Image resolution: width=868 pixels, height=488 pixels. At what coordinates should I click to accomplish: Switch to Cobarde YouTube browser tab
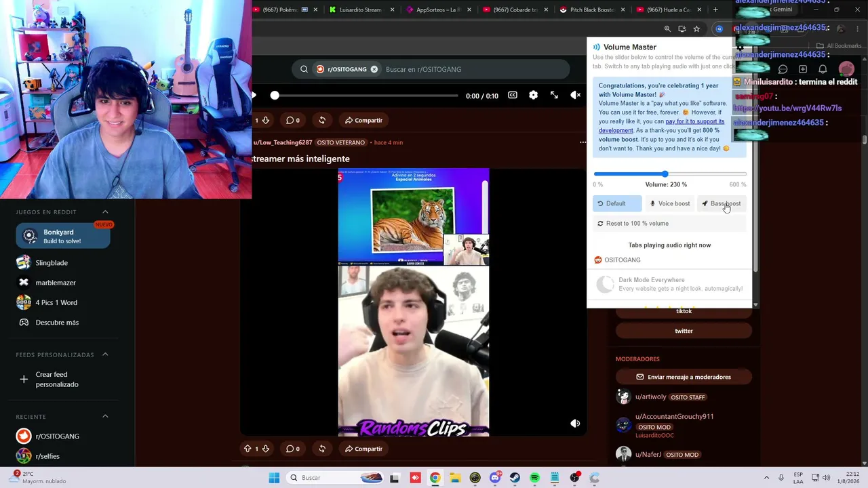click(516, 10)
